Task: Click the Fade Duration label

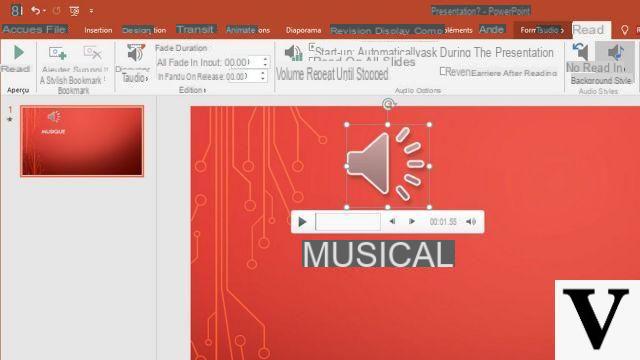Action: click(x=181, y=48)
